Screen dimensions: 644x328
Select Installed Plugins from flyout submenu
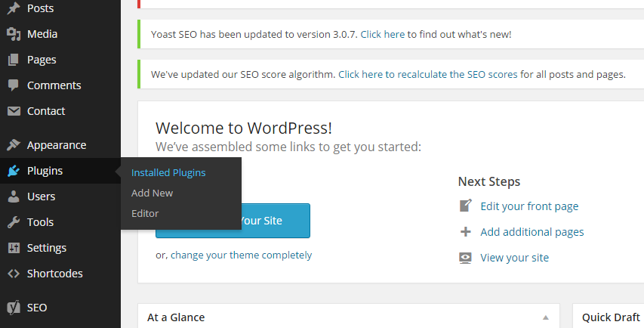[168, 172]
